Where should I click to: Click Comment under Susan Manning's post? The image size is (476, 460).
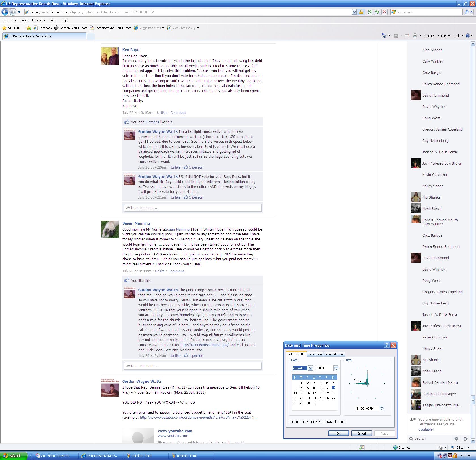click(x=176, y=271)
